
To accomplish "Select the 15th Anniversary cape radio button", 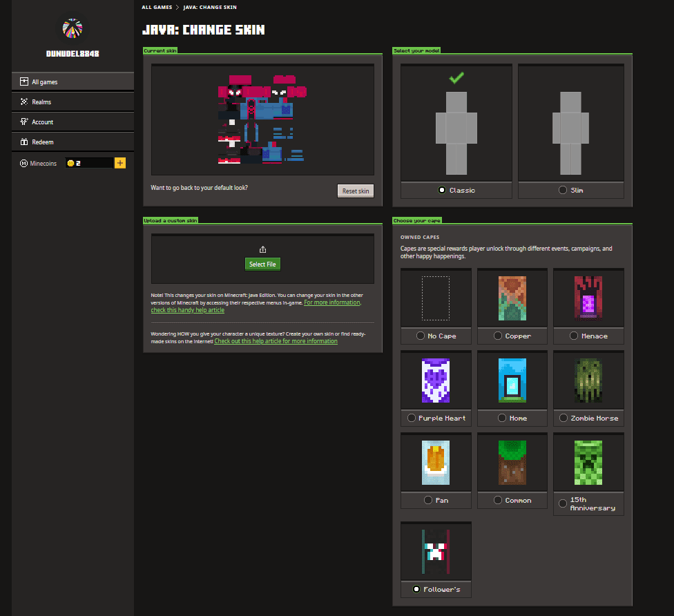I will (562, 504).
